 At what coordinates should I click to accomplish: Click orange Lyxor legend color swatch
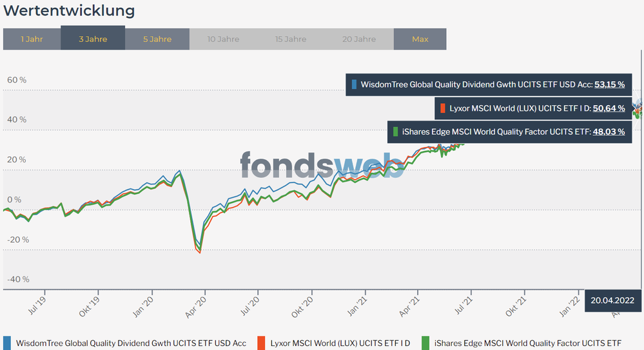[261, 344]
